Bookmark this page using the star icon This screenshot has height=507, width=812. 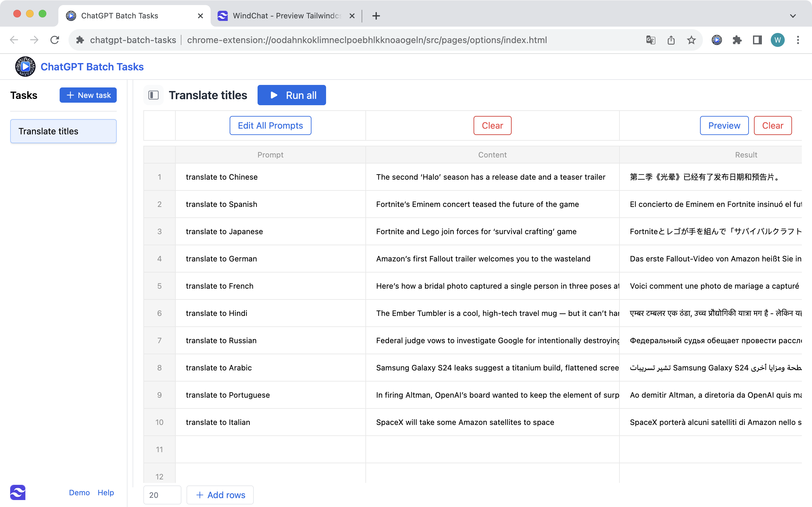pyautogui.click(x=691, y=40)
